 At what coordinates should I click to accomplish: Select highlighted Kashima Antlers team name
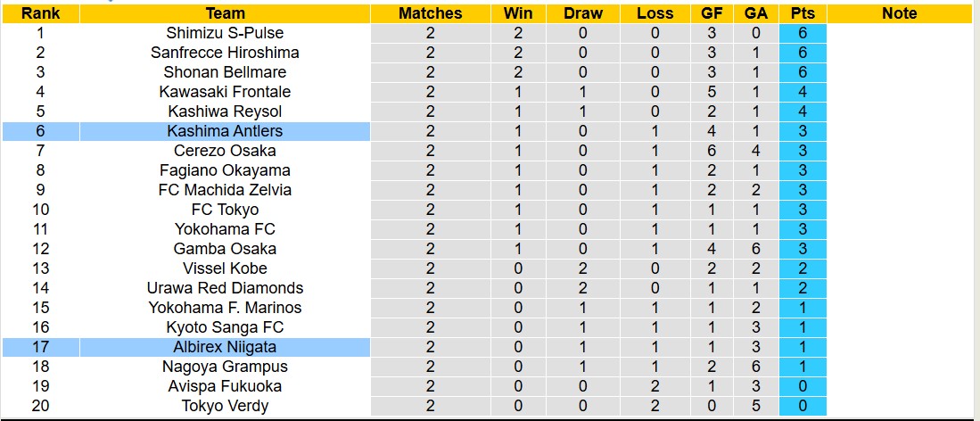tap(225, 131)
